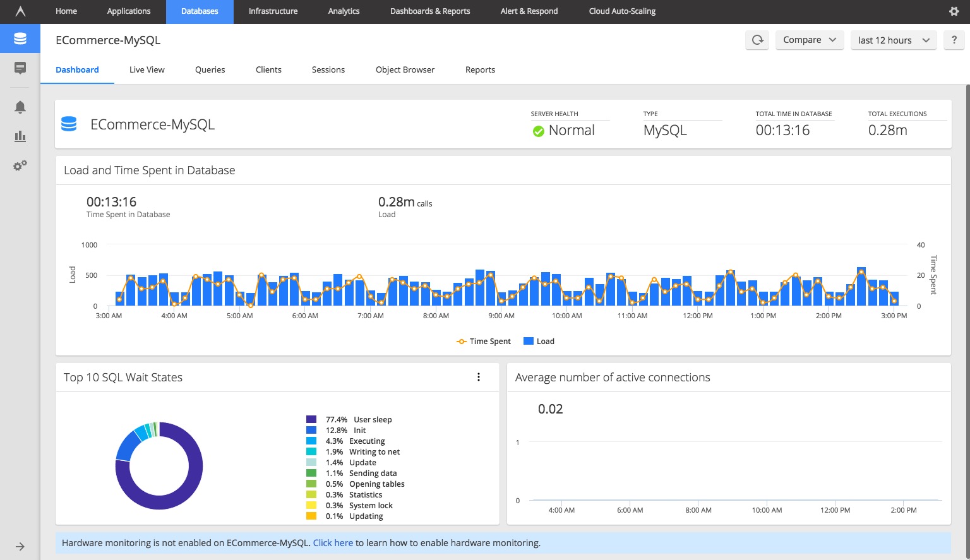Click the '77.4% User sleep' legend text
The image size is (970, 560).
pyautogui.click(x=359, y=420)
